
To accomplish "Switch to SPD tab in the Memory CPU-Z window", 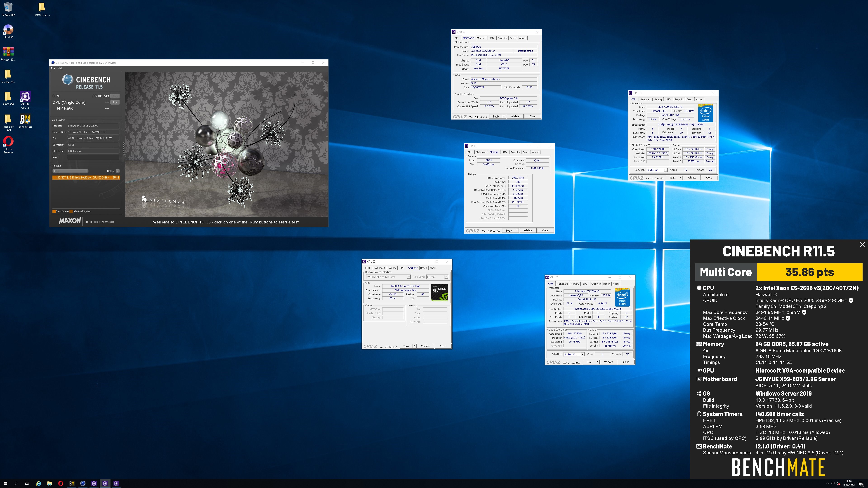I will tap(505, 152).
